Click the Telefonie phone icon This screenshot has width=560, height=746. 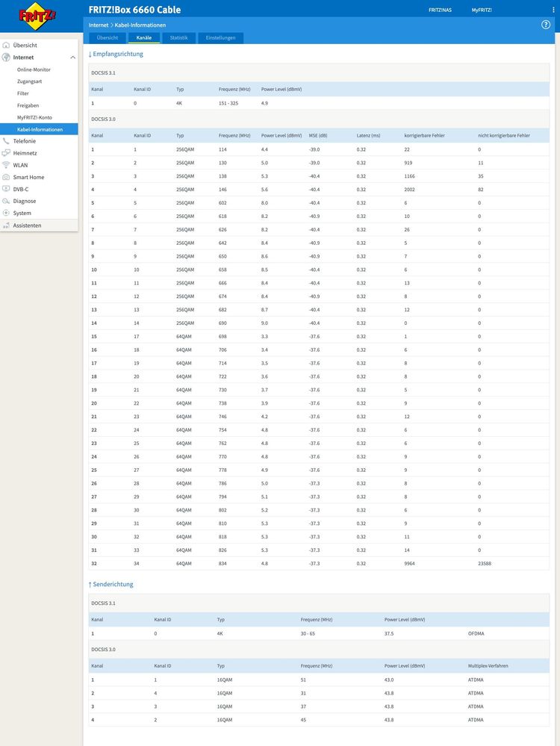[x=6, y=141]
